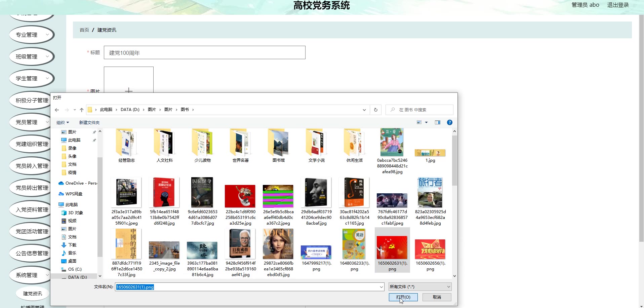Viewport: 644px width, 308px height.
Task: Select the 1650602656(1).png file
Action: click(430, 255)
